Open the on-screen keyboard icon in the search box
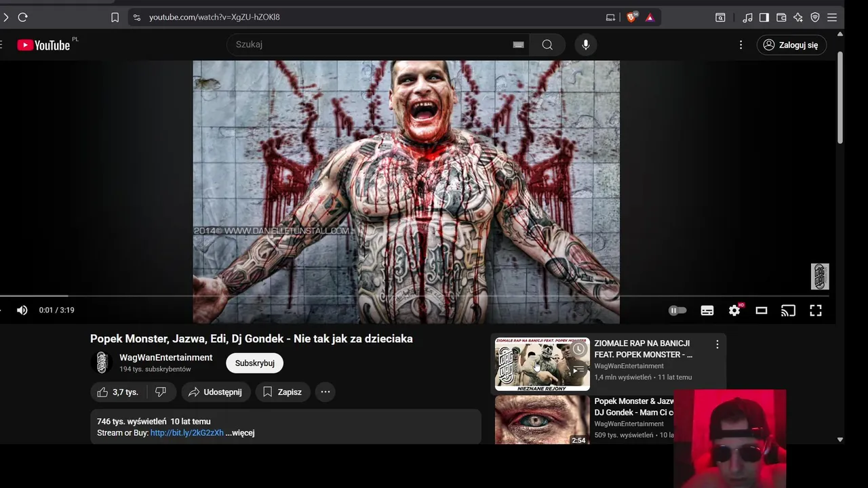Viewport: 868px width, 488px height. pyautogui.click(x=518, y=45)
